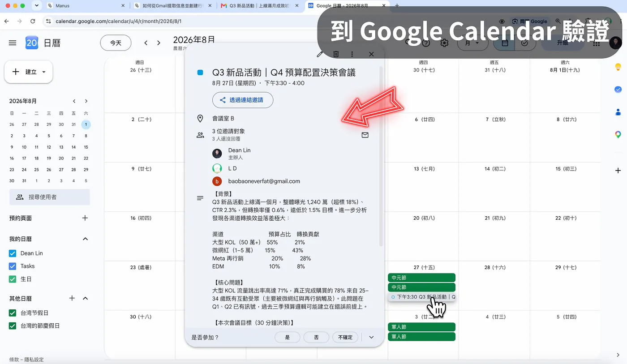Collapse the 其他日曆 section

(x=85, y=298)
